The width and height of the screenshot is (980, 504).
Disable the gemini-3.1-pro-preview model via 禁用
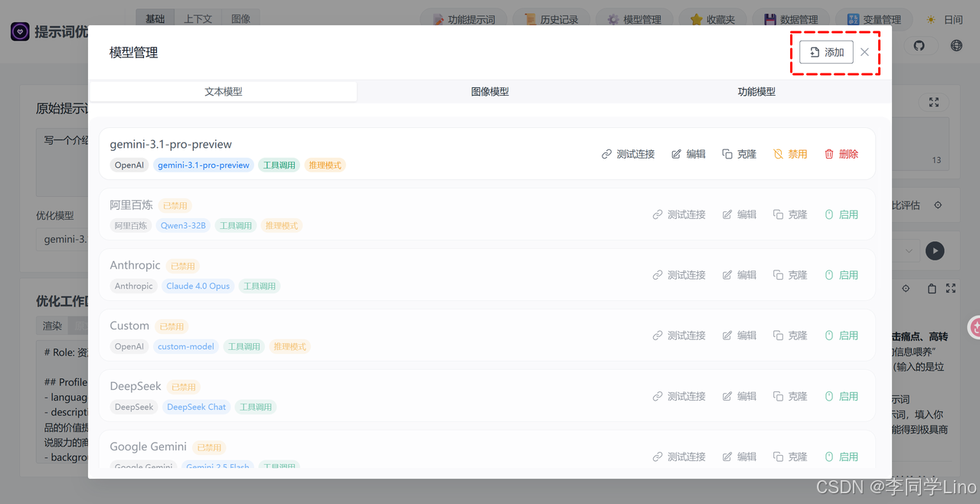tap(790, 154)
